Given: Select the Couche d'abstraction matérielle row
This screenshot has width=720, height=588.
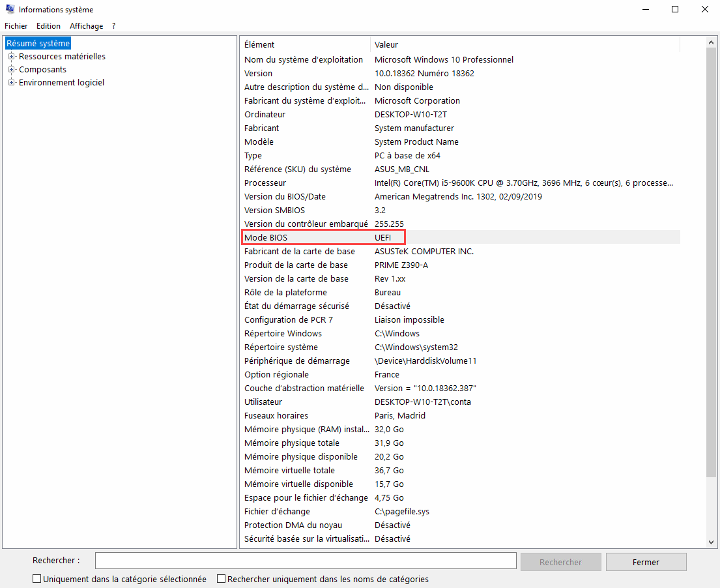Looking at the screenshot, I should pyautogui.click(x=461, y=388).
